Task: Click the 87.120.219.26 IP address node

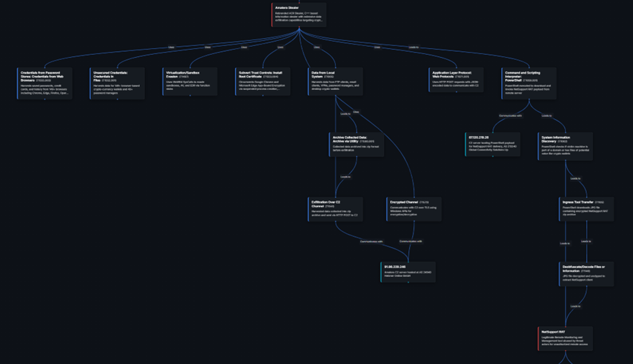Action: (x=493, y=145)
